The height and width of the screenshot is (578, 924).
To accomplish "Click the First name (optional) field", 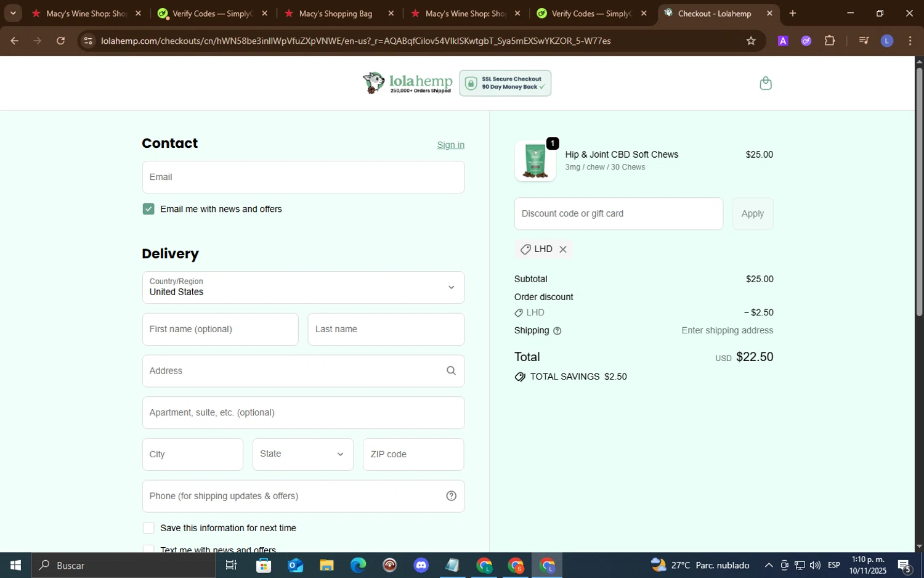I will (220, 330).
